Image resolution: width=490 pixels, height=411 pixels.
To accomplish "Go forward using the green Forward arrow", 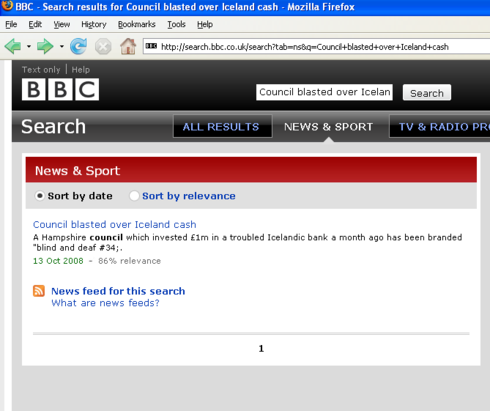I will point(45,46).
